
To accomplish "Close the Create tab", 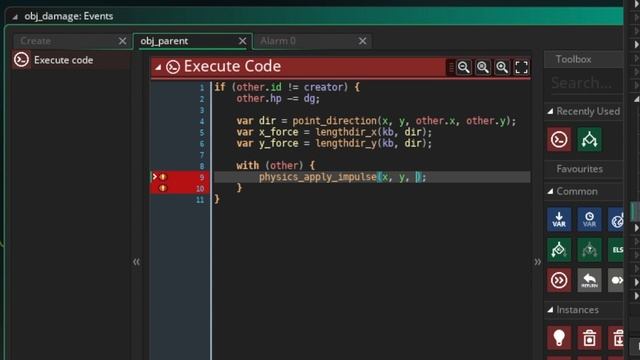I will (x=122, y=41).
